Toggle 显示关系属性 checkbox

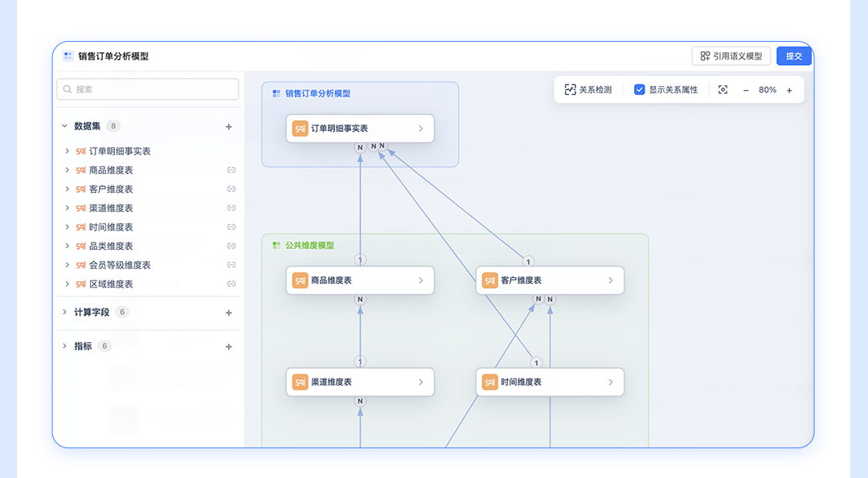(x=640, y=90)
